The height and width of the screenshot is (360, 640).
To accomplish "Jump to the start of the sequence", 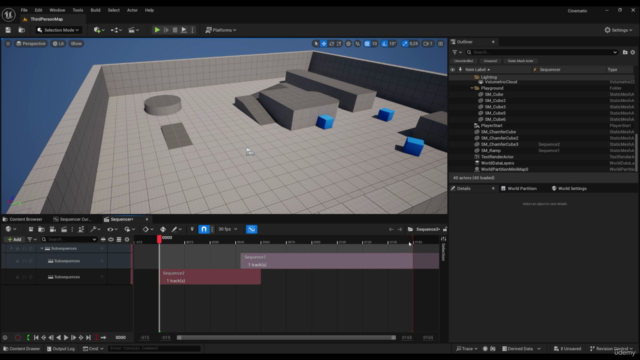I will point(36,338).
